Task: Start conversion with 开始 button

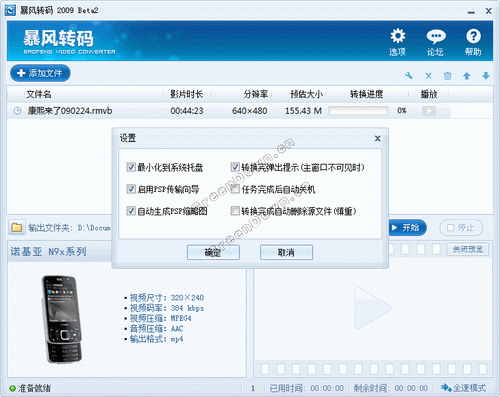Action: [407, 228]
